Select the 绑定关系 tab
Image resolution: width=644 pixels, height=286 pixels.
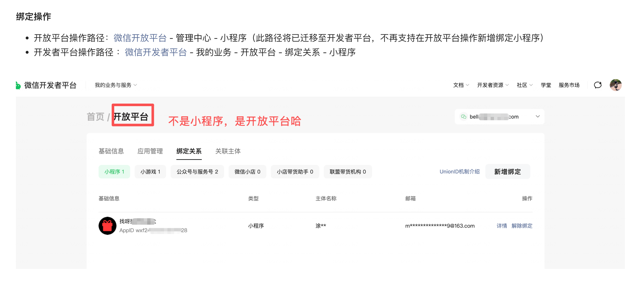[189, 151]
